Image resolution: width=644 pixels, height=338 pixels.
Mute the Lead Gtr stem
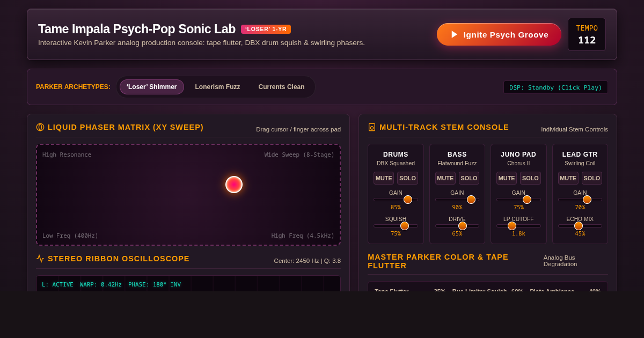(x=568, y=178)
